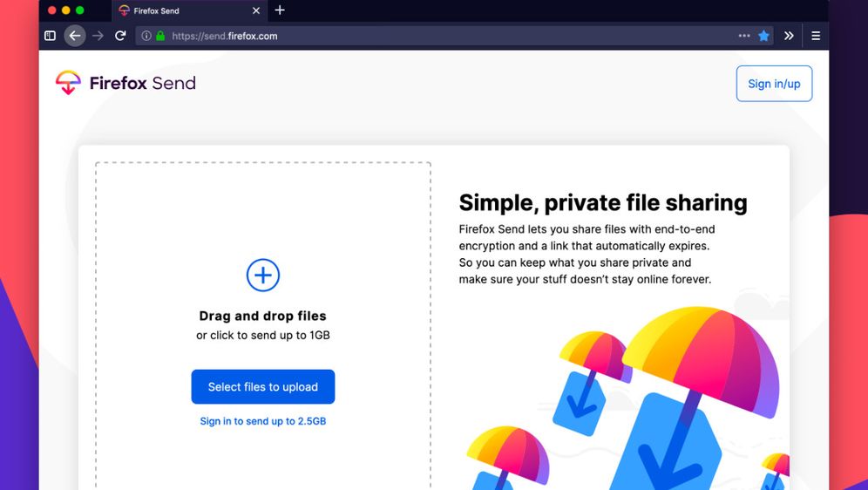Click the 'Simple, private file sharing' heading
This screenshot has width=868, height=490.
[x=603, y=202]
